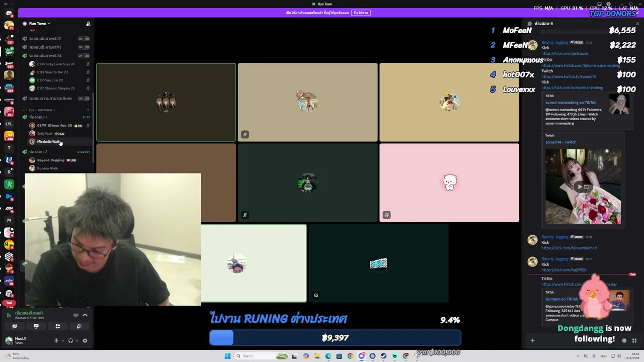Add attachment with chat plus icon
Screen dimensions: 644x362
click(532, 341)
